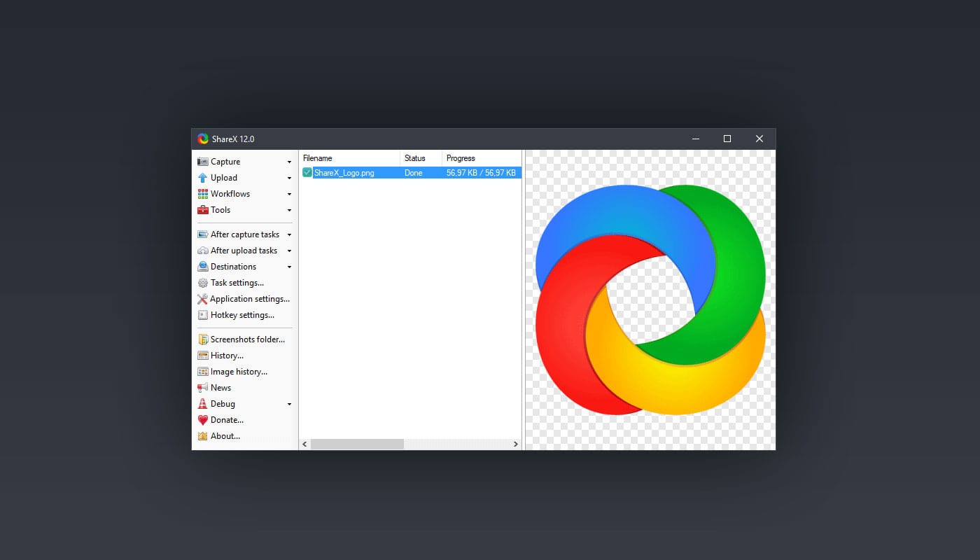Expand the After upload tasks arrow

tap(289, 251)
